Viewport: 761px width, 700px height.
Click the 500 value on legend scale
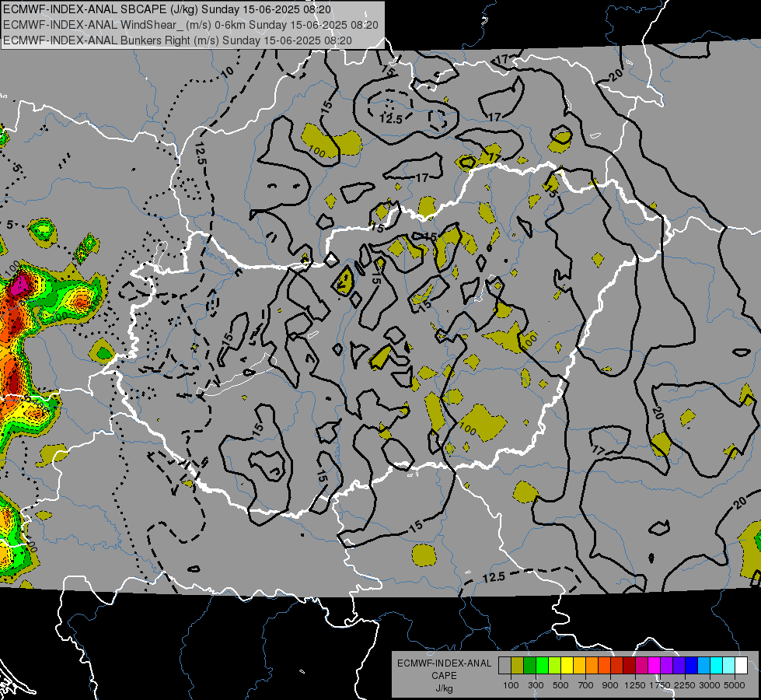pyautogui.click(x=560, y=685)
